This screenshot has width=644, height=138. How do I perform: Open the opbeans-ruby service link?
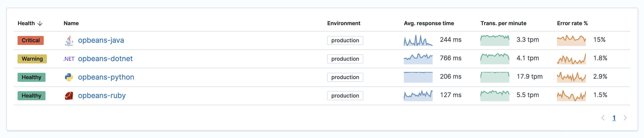(102, 96)
